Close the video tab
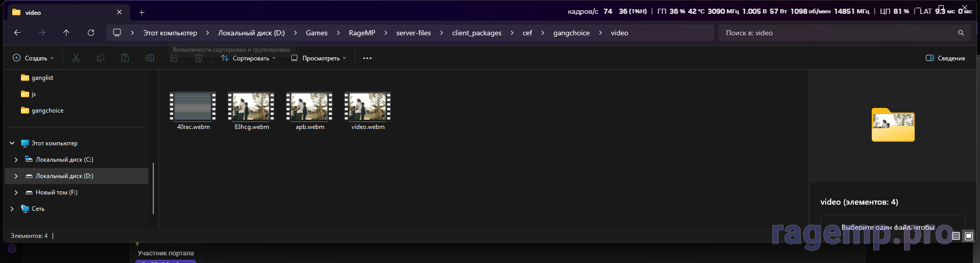Viewport: 980px width, 263px height. point(120,12)
